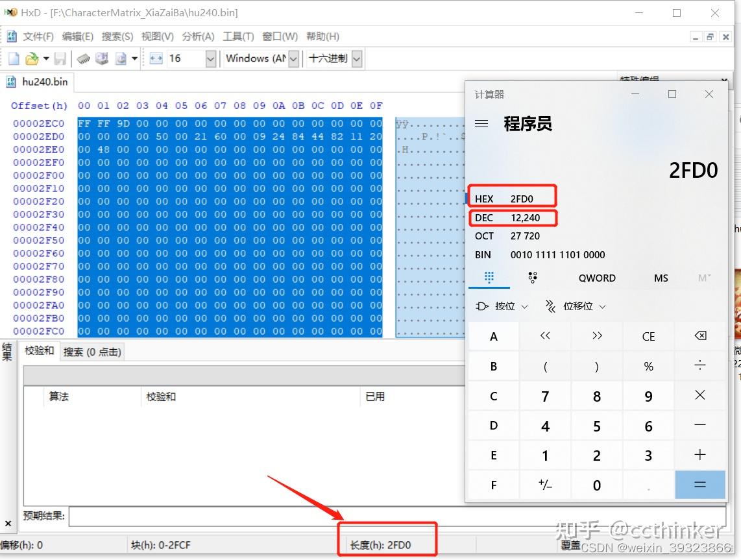Click the plus/minus negate key
Image resolution: width=741 pixels, height=560 pixels.
545,485
